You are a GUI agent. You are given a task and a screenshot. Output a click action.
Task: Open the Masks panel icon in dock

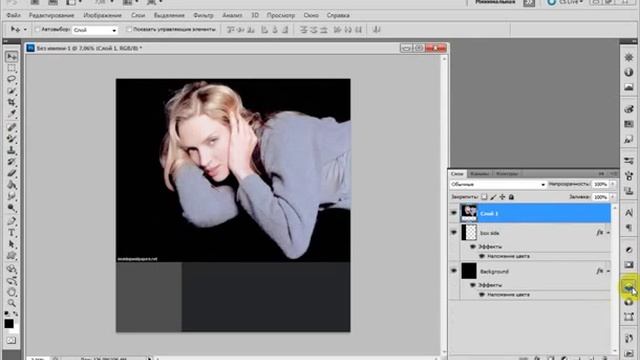pyautogui.click(x=629, y=265)
